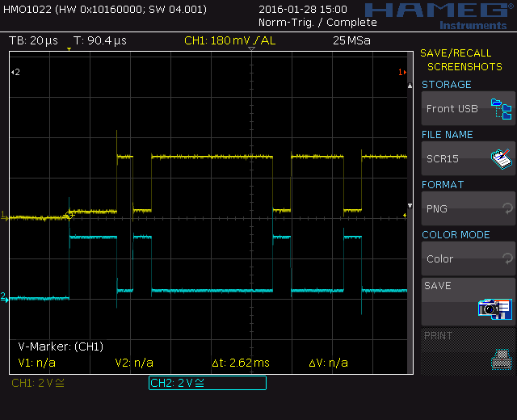Click the camera save screenshot icon
The width and height of the screenshot is (517, 420).
coord(495,309)
